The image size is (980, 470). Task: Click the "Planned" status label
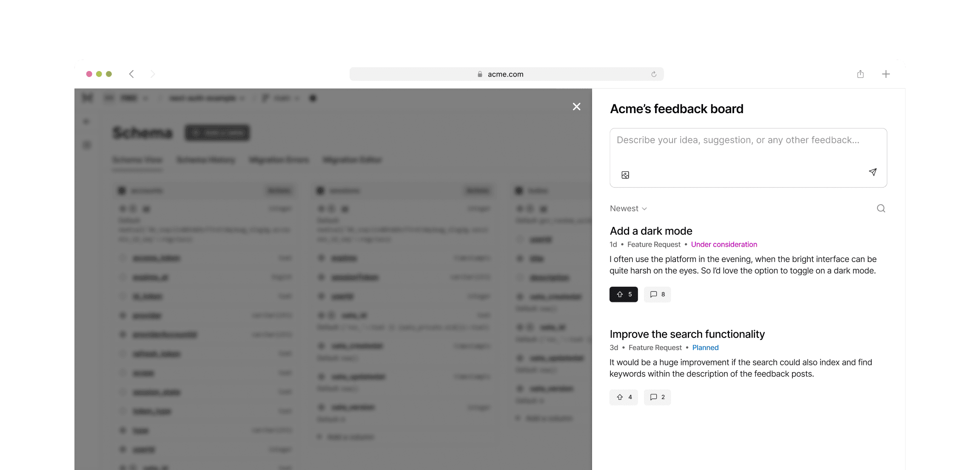(705, 348)
